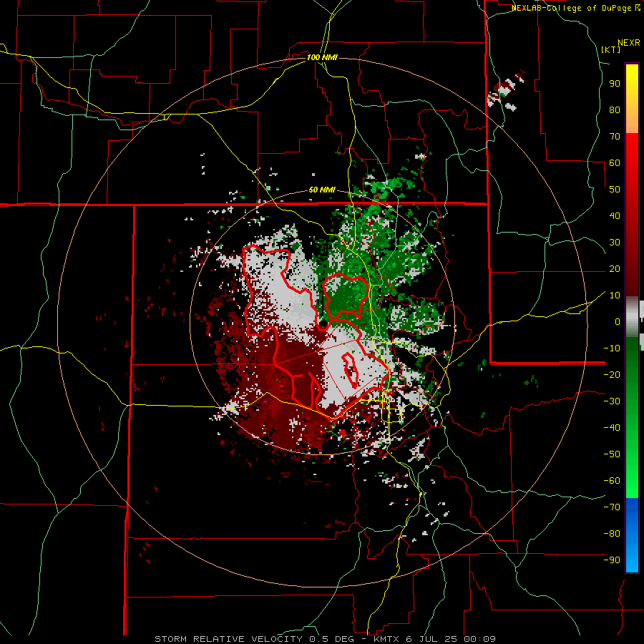Pick the blue segment of the color scale

click(632, 535)
